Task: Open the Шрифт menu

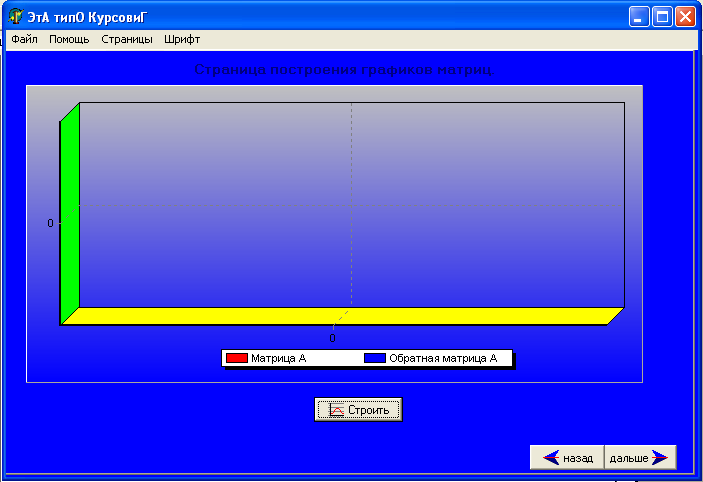Action: click(182, 39)
